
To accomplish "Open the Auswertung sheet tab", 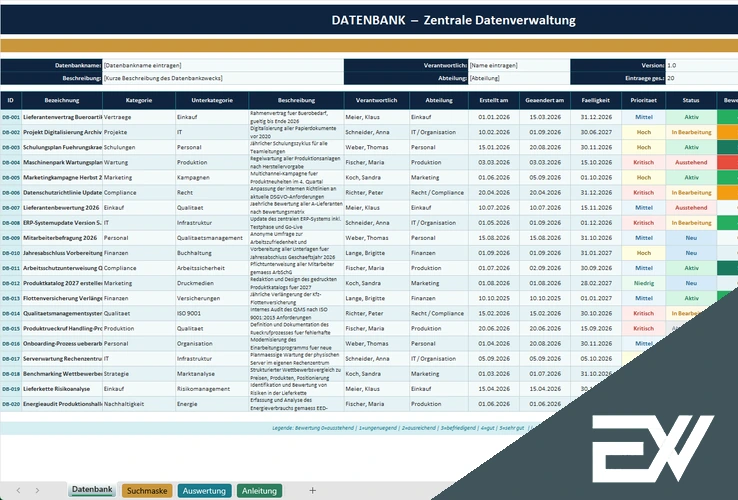I will click(x=204, y=491).
